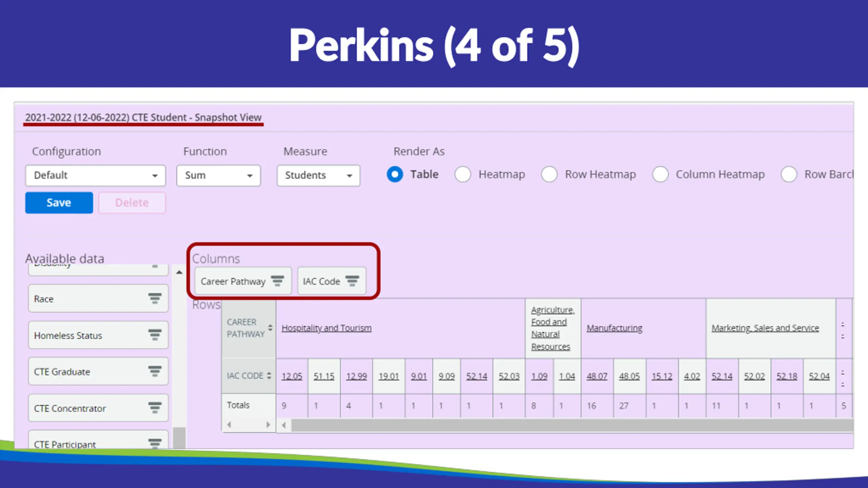
Task: Toggle sort arrows on Career Pathway header
Action: pos(270,328)
